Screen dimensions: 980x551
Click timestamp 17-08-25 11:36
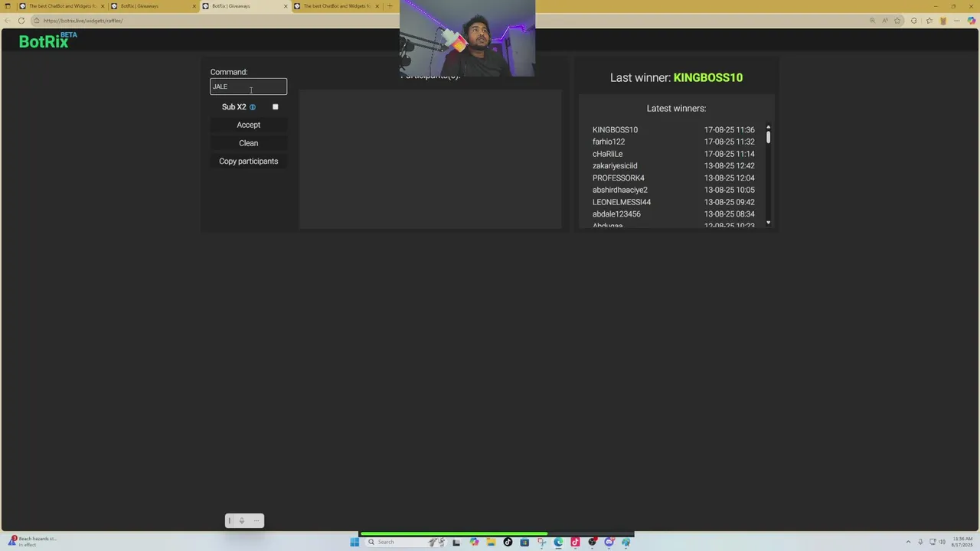click(x=730, y=130)
